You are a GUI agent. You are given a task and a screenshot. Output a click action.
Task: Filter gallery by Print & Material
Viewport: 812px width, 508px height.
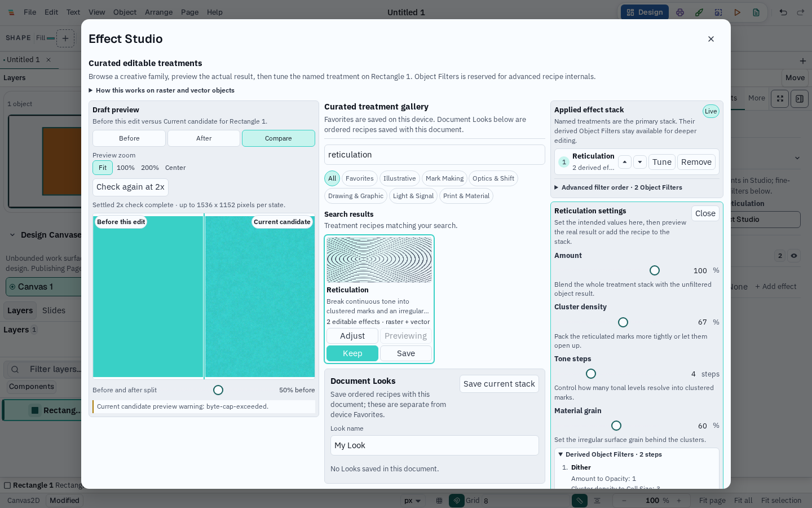click(x=466, y=196)
